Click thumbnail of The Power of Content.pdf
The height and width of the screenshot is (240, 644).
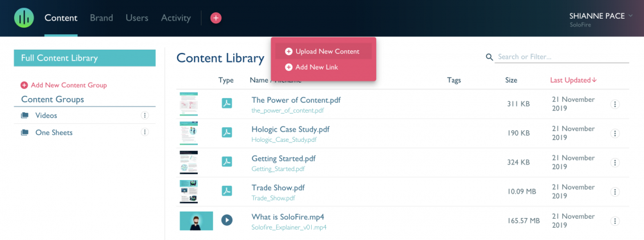coord(189,104)
